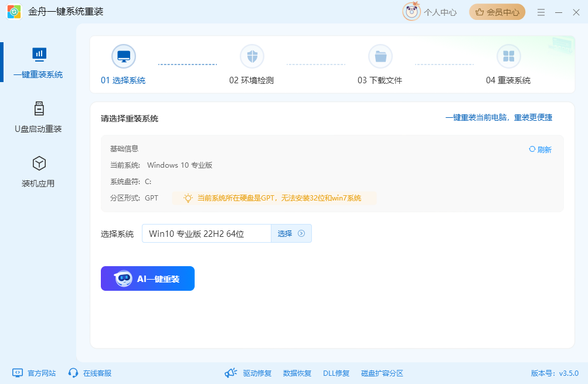Image resolution: width=588 pixels, height=384 pixels.
Task: Click the 重装系统 step icon
Action: point(508,56)
